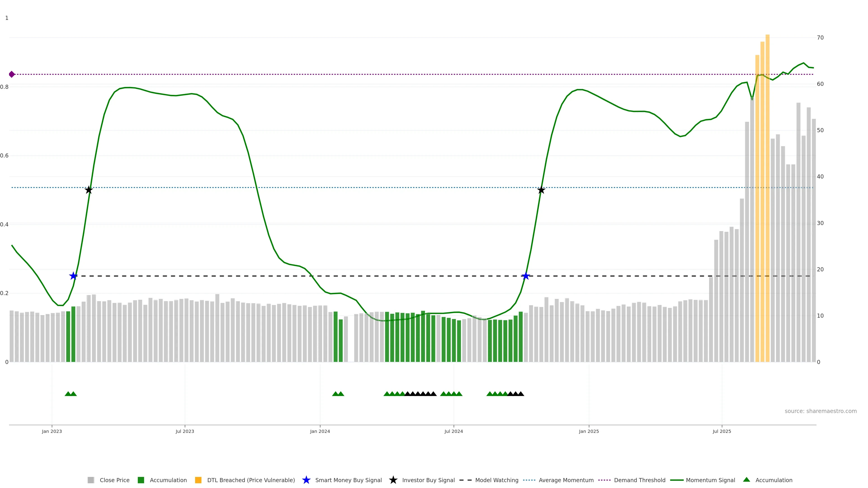868x488 pixels.
Task: Toggle the Momentum Signal legend entry
Action: click(x=710, y=480)
